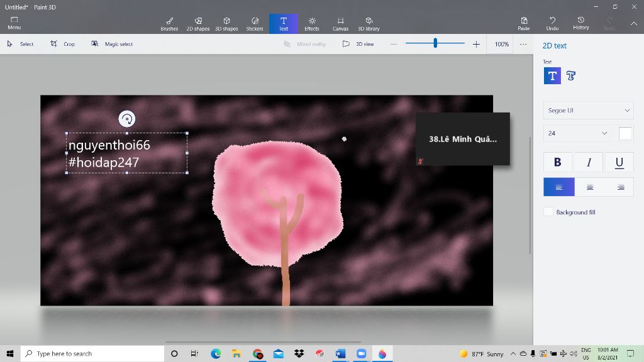Open the three-dots more options menu
The height and width of the screenshot is (362, 644).
[523, 44]
